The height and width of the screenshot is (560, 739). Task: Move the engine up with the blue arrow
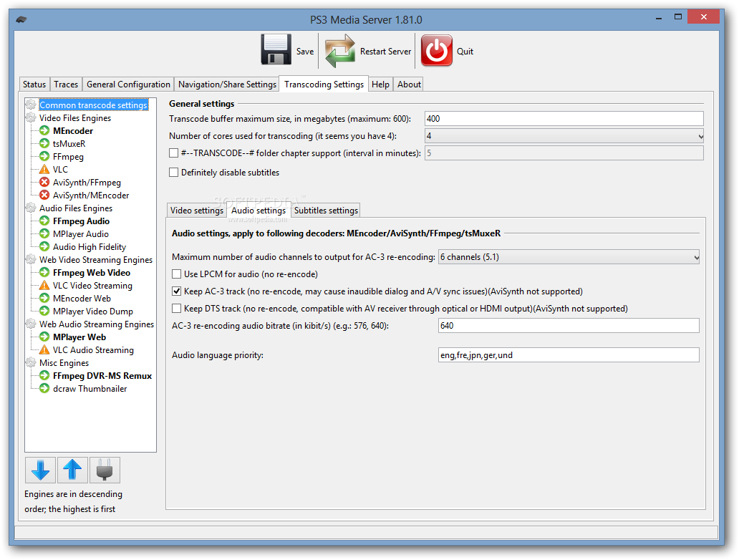click(72, 470)
